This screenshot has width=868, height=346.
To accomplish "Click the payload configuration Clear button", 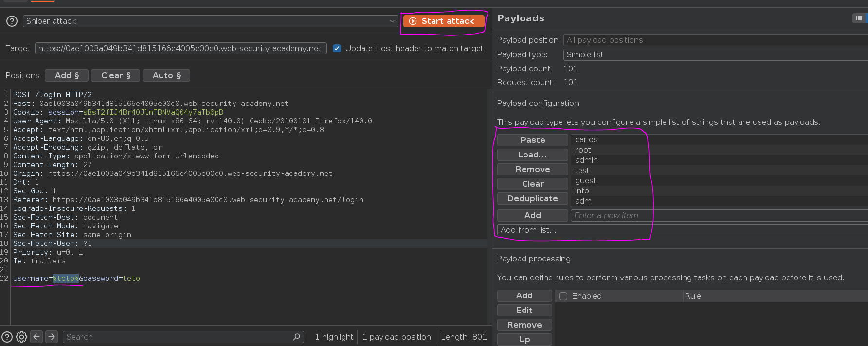I will coord(533,184).
